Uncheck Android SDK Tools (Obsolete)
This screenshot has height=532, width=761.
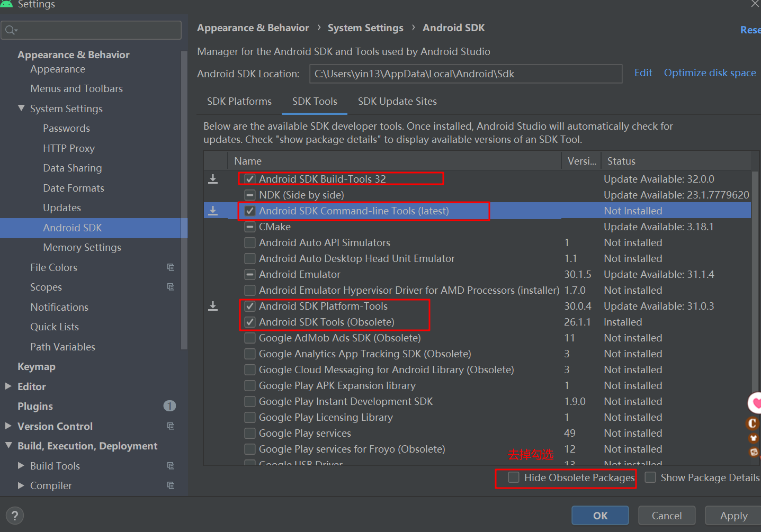click(250, 322)
